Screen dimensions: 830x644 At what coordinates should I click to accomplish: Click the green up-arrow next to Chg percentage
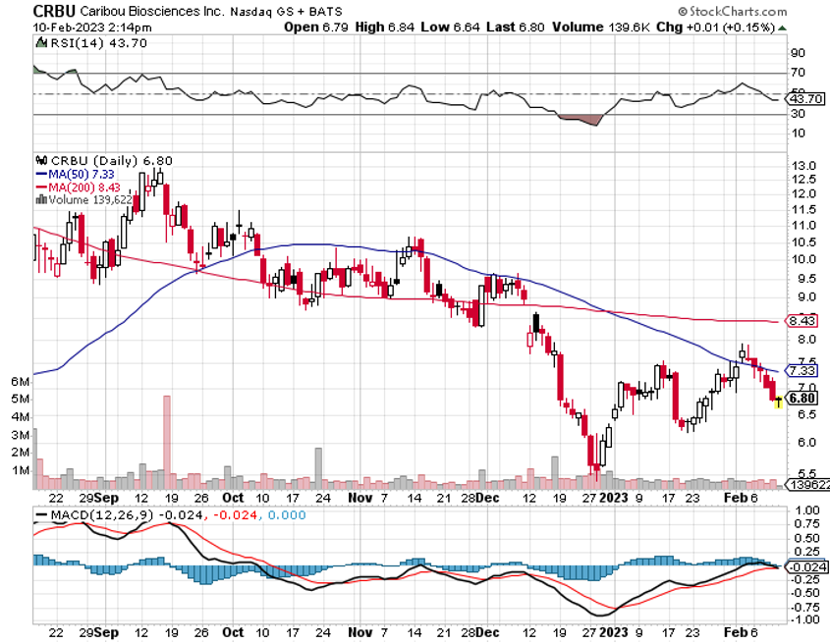point(782,27)
